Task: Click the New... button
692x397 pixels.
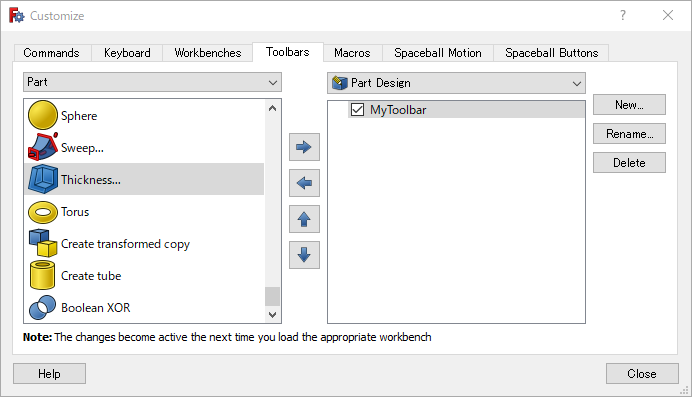Action: tap(629, 105)
